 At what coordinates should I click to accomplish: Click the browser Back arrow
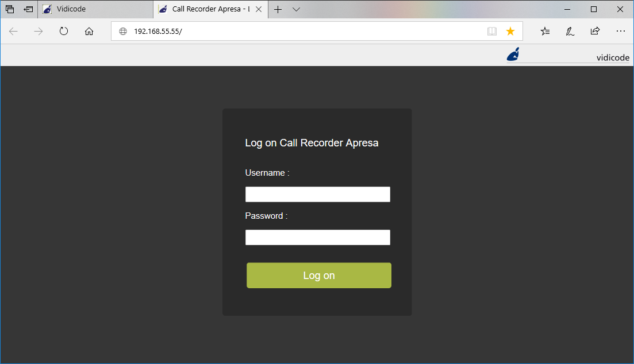13,31
